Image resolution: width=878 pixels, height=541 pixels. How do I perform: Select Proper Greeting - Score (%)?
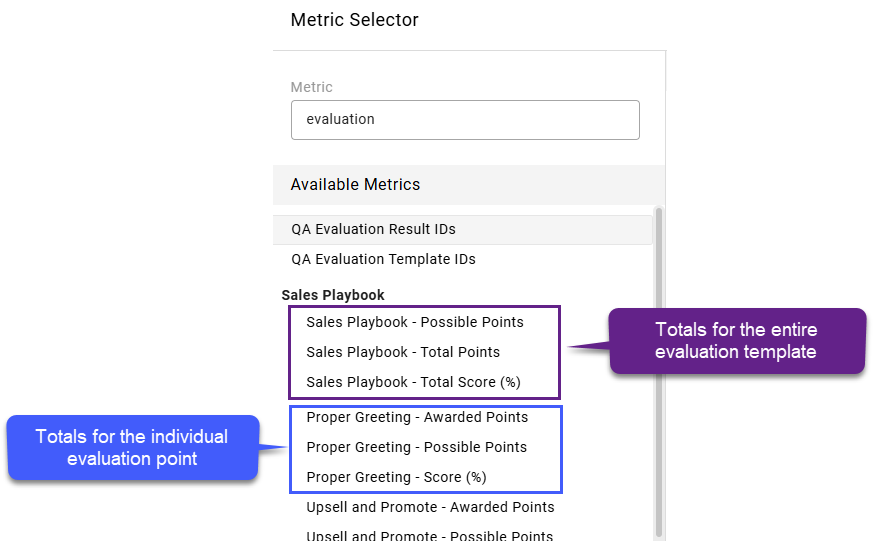pos(396,477)
